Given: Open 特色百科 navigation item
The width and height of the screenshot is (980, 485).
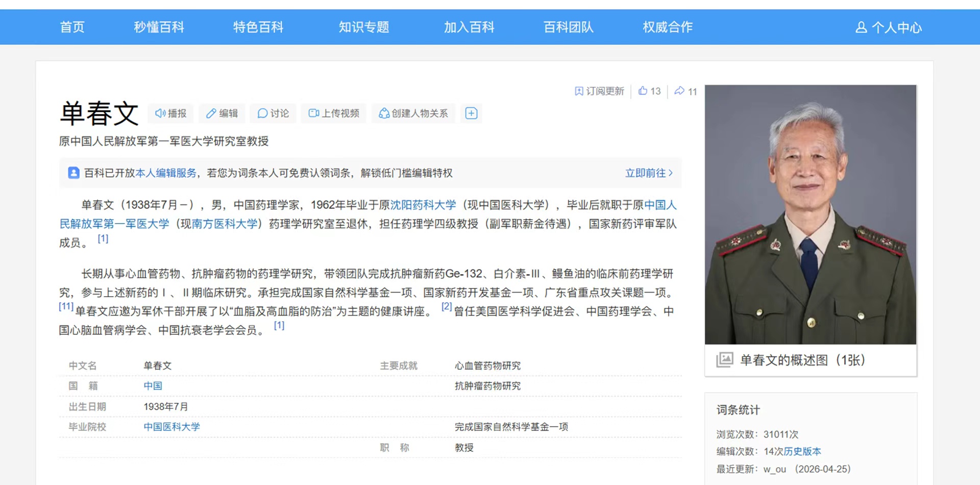Looking at the screenshot, I should coord(258,27).
